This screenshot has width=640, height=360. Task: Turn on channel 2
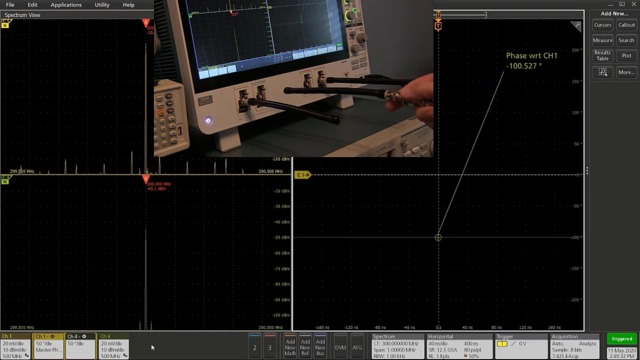pyautogui.click(x=255, y=347)
